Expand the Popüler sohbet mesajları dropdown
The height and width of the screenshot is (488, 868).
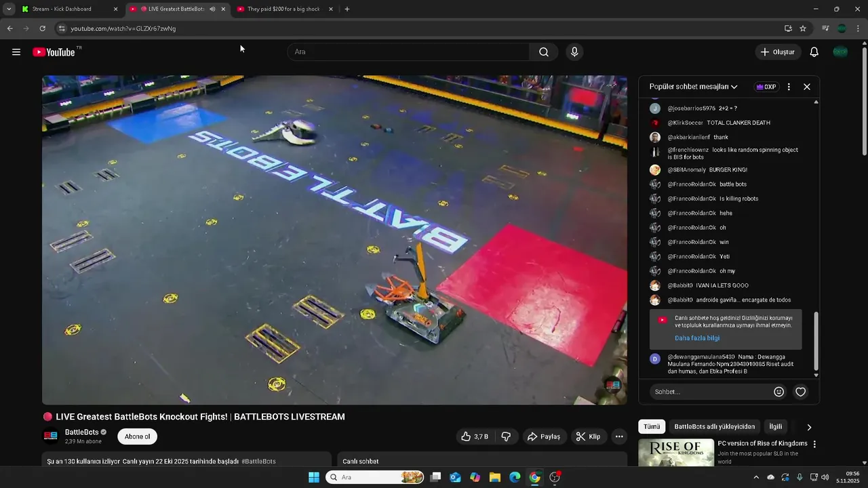[694, 87]
